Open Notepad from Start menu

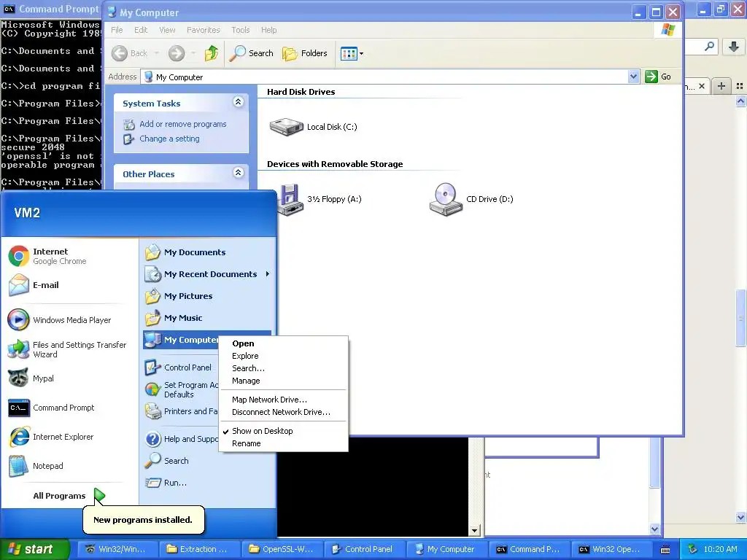tap(36, 466)
